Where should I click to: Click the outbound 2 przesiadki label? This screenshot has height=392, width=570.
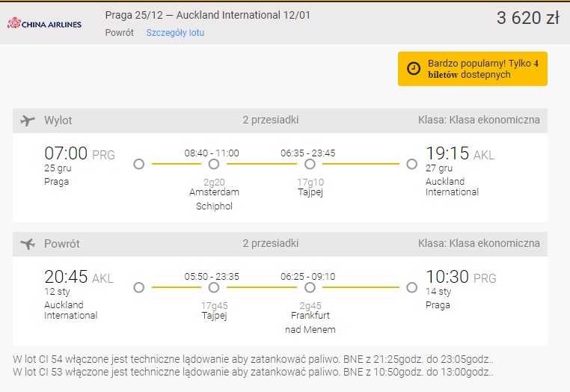[271, 120]
